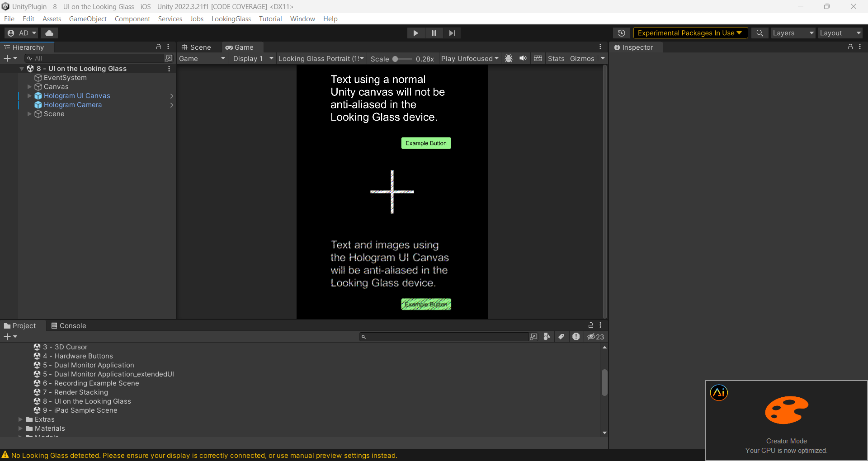Toggle hidden packages visibility count
The height and width of the screenshot is (461, 868).
click(x=595, y=337)
